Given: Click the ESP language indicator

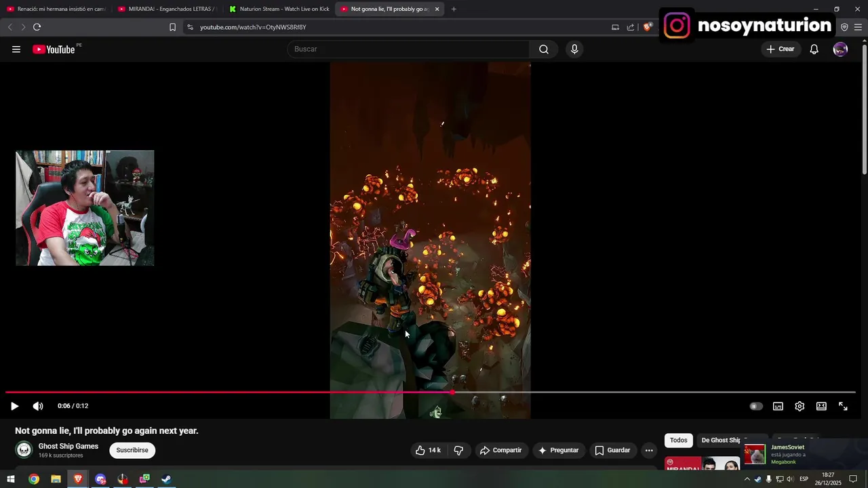Looking at the screenshot, I should [804, 479].
